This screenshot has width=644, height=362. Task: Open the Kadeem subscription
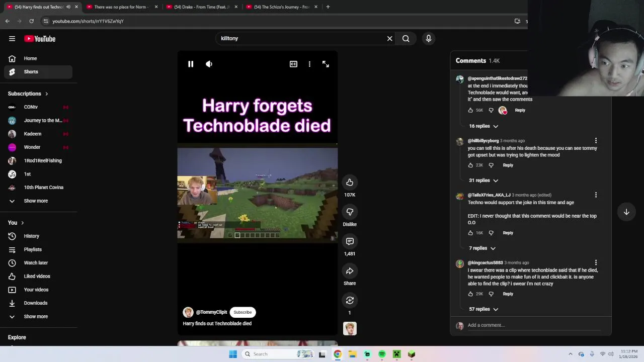click(x=38, y=134)
